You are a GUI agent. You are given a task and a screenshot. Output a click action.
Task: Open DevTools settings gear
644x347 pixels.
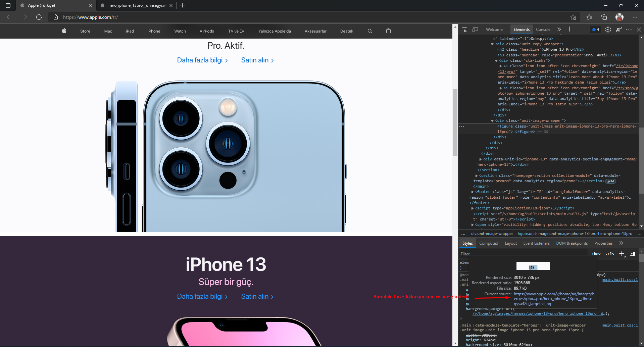pyautogui.click(x=608, y=30)
